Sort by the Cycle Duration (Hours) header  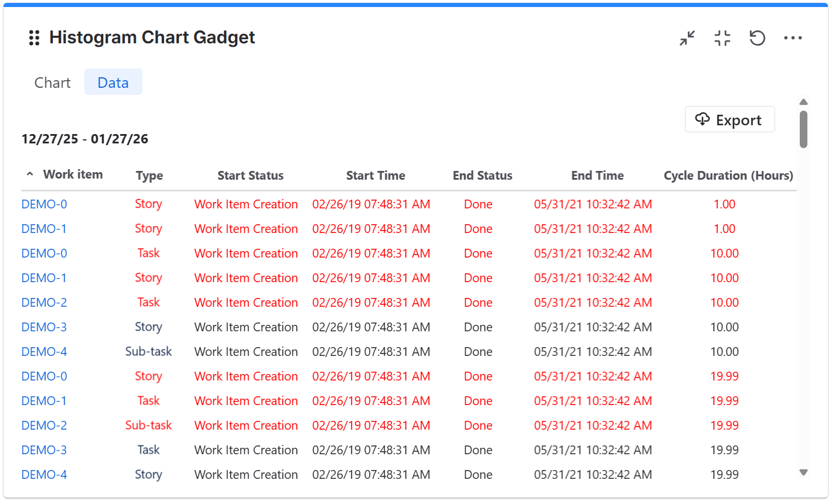click(x=728, y=174)
